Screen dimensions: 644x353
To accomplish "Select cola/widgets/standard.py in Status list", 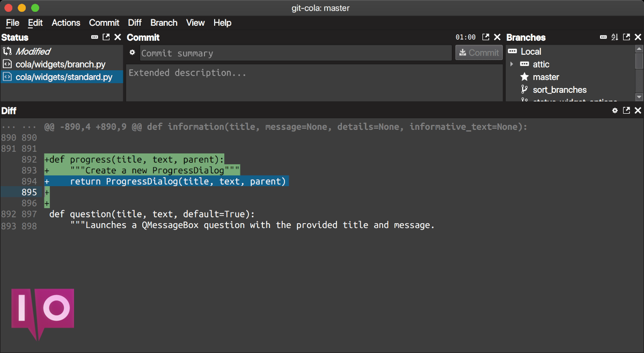I will point(62,77).
